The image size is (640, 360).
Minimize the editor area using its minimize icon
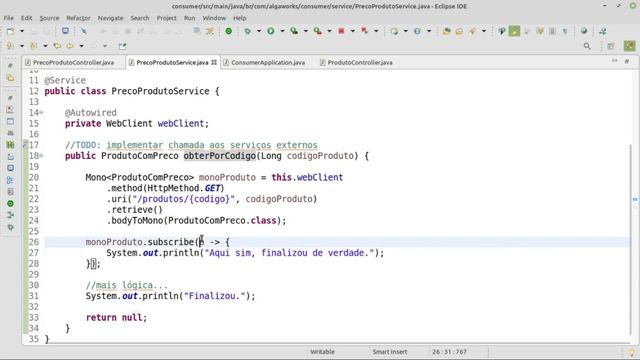click(614, 61)
